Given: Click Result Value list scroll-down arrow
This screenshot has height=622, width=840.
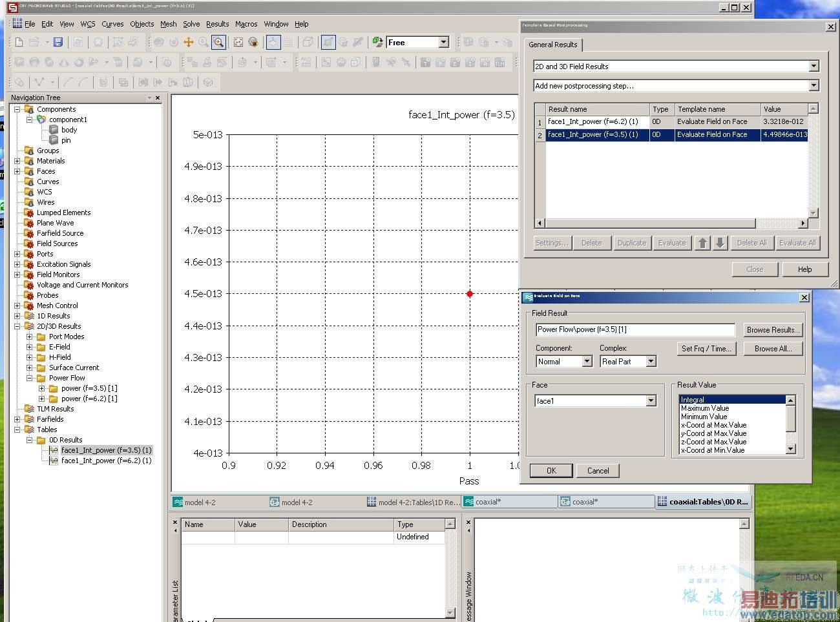Looking at the screenshot, I should pos(790,449).
